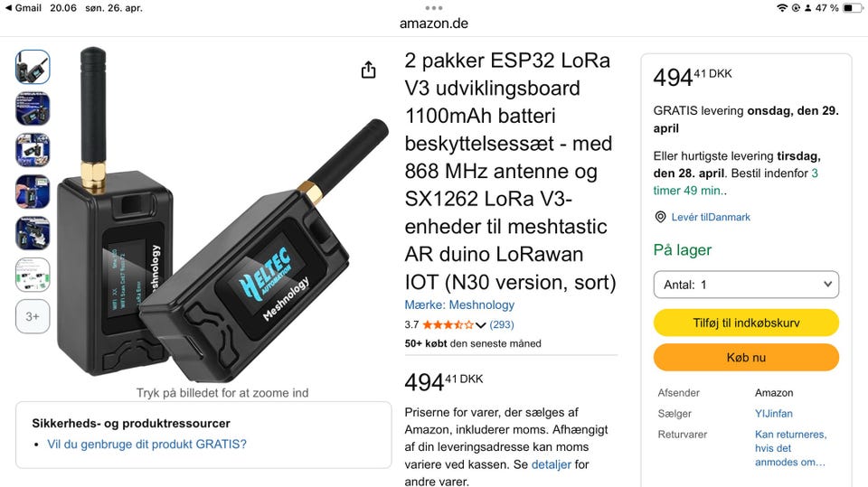Viewport: 868px width, 487px height.
Task: Expand the star rating breakdown chevron
Action: click(481, 325)
